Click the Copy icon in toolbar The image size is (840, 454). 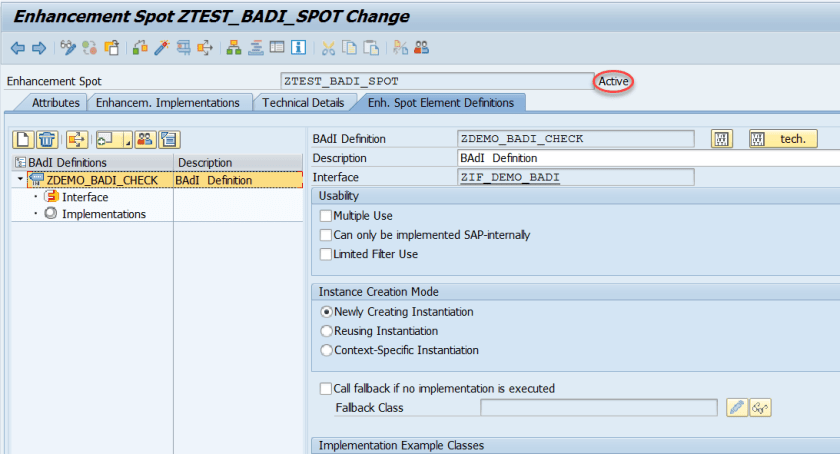[349, 48]
